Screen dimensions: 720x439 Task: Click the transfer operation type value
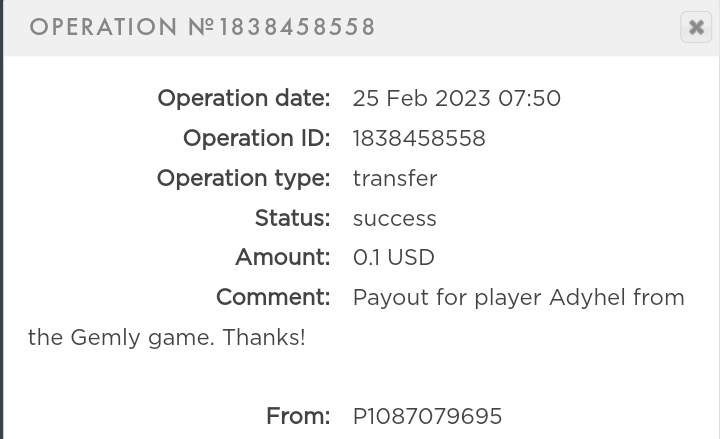[395, 178]
